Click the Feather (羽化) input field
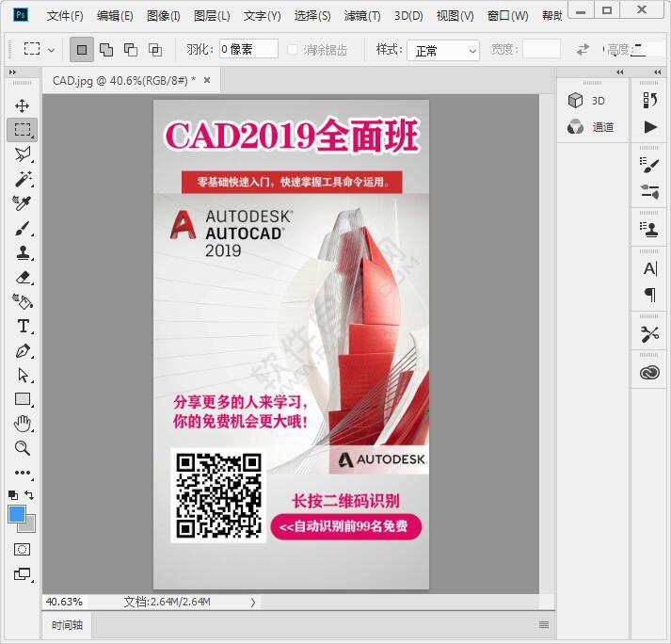671x644 pixels. [248, 49]
